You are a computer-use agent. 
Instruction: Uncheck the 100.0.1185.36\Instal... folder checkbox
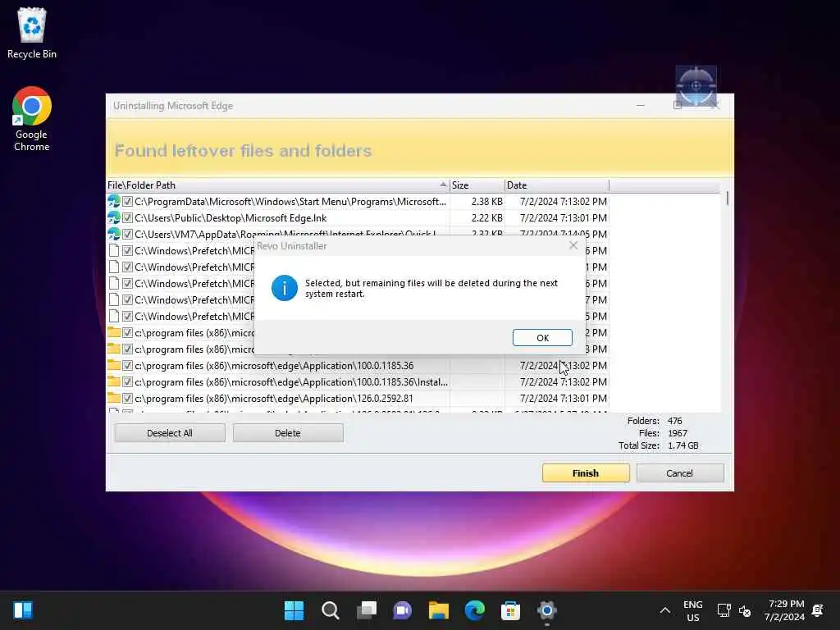[127, 382]
